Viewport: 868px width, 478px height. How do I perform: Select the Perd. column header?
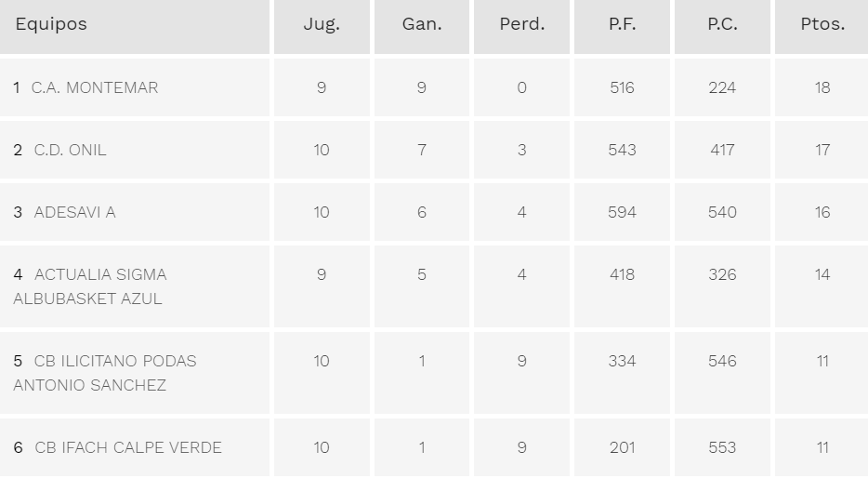coord(522,24)
